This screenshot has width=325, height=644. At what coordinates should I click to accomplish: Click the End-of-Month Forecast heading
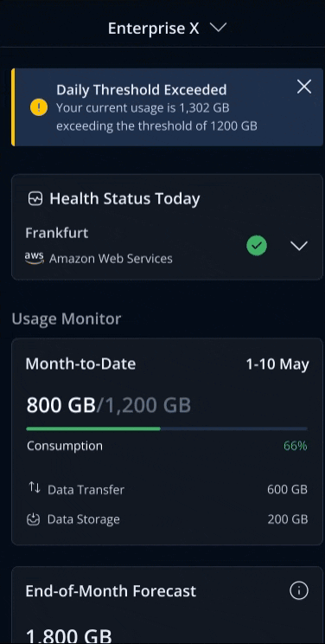pyautogui.click(x=111, y=591)
